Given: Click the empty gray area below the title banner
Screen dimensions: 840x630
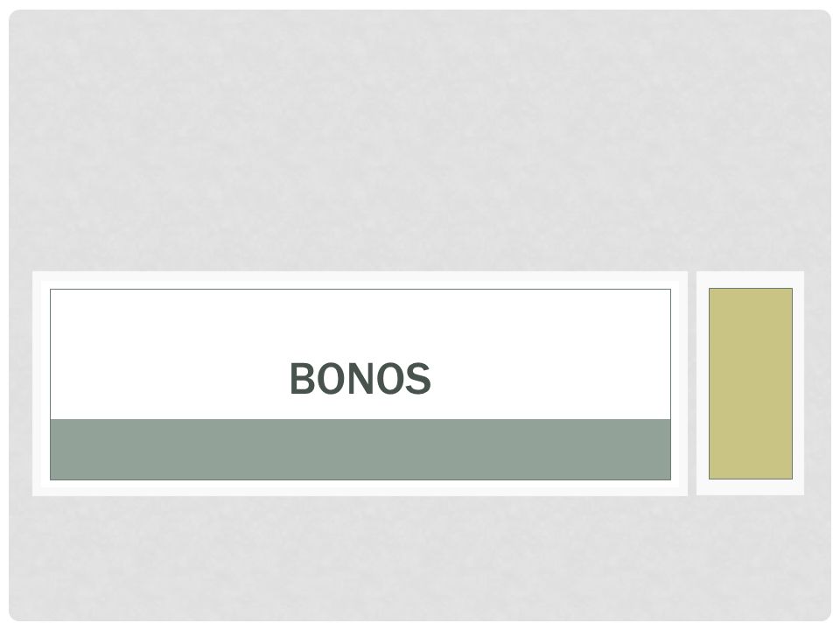Looking at the screenshot, I should coord(420,558).
